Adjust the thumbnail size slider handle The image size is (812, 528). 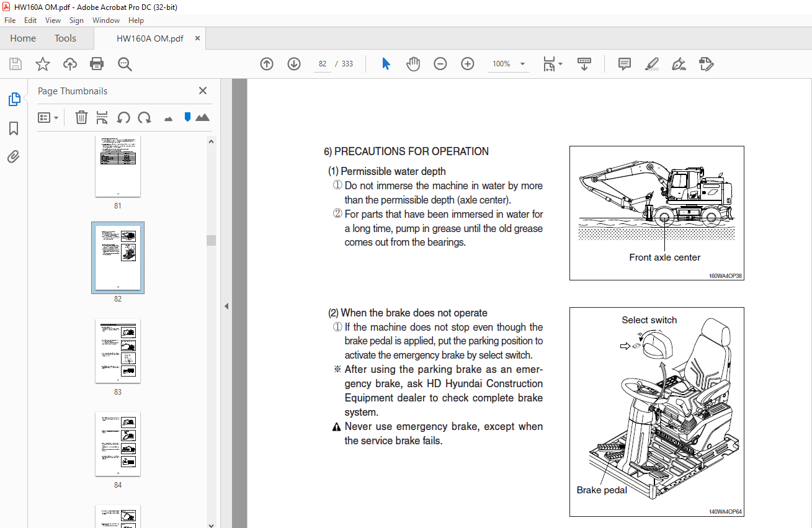tap(187, 117)
